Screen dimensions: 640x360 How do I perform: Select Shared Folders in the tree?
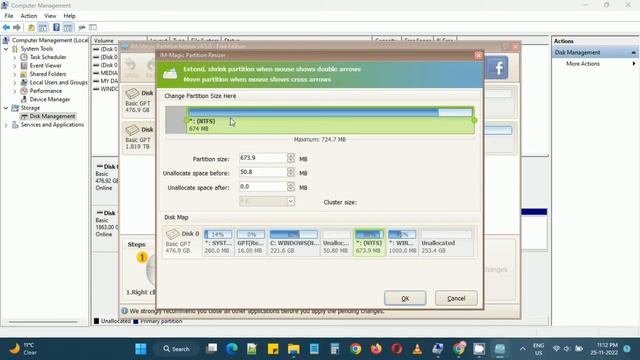click(x=48, y=74)
